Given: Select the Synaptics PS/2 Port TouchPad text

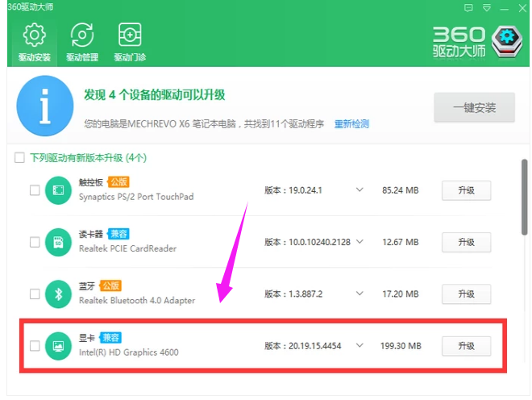Looking at the screenshot, I should click(x=136, y=197).
